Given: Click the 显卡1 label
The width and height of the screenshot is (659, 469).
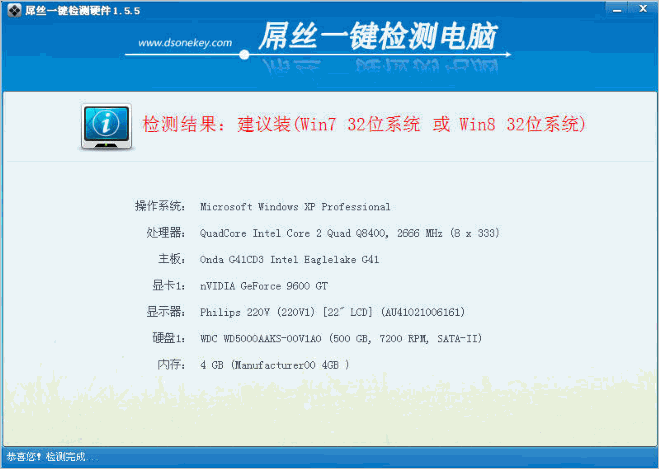Looking at the screenshot, I should [169, 285].
